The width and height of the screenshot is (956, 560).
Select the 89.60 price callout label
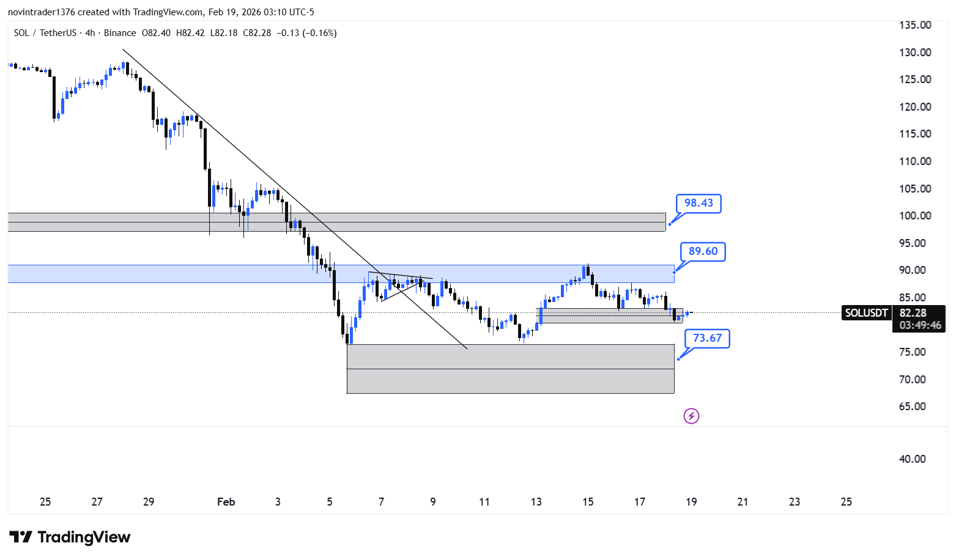click(x=703, y=251)
